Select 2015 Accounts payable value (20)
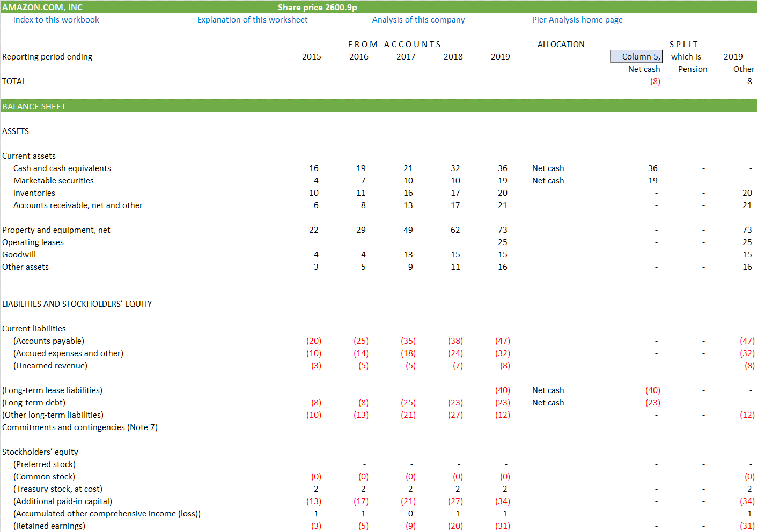This screenshot has width=757, height=532. pyautogui.click(x=314, y=341)
